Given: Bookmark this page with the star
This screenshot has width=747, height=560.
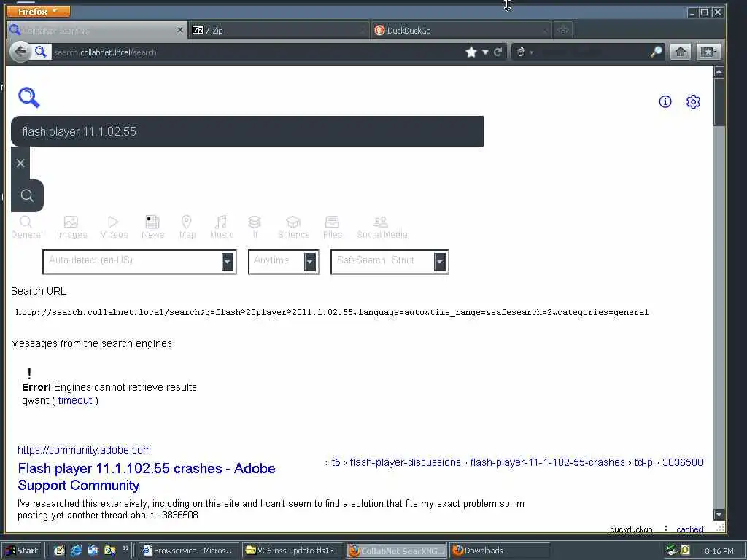Looking at the screenshot, I should (471, 52).
